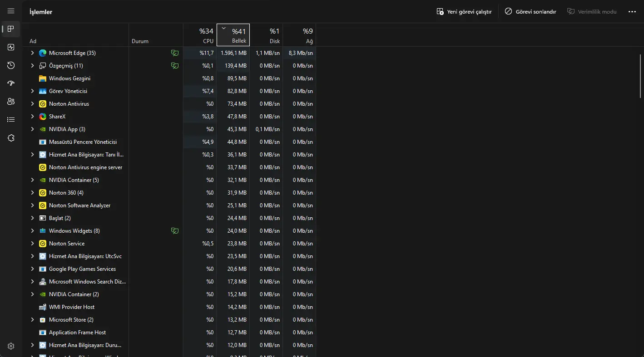Image resolution: width=644 pixels, height=357 pixels.
Task: Select the Hizmet Ana Bilgisayarı: Tanı İl... row name
Action: coord(86,155)
